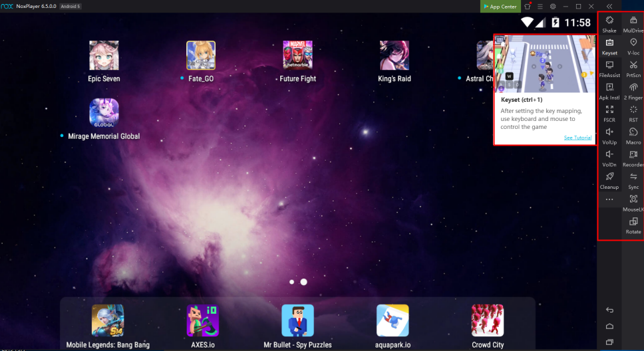Viewport: 644px width, 351px height.
Task: Open the hamburger menu in title bar
Action: point(540,6)
